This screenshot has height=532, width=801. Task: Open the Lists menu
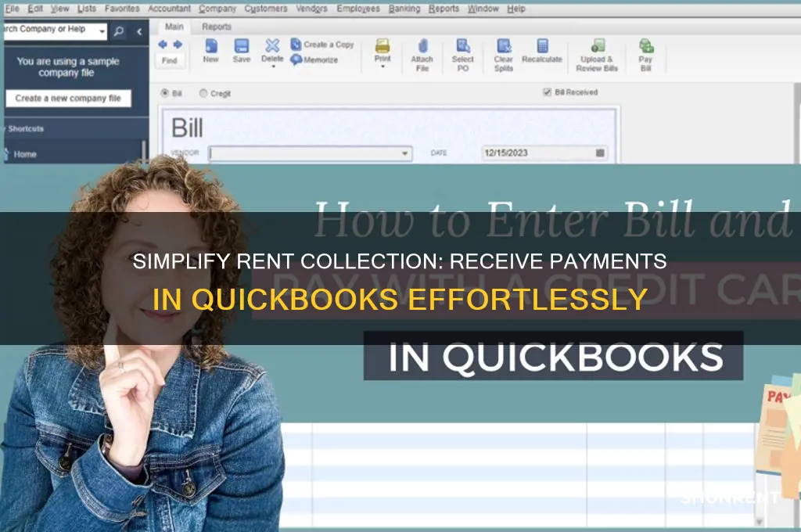86,9
